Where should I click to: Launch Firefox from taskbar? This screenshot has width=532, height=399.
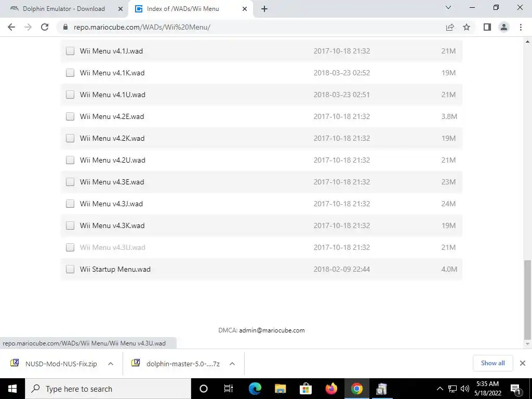[331, 389]
